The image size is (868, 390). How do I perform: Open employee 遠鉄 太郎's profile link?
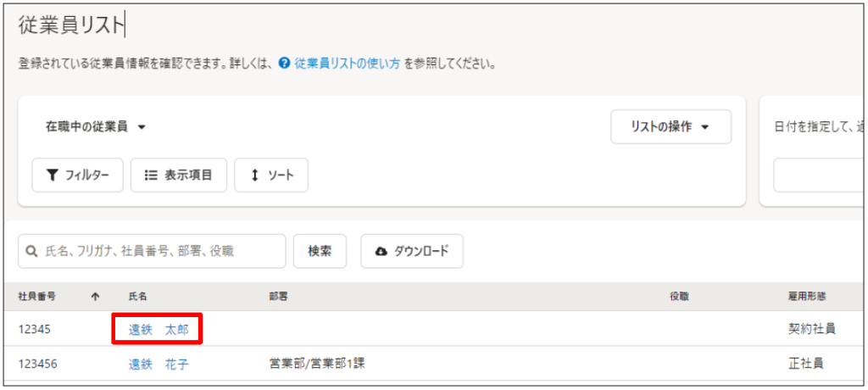159,329
